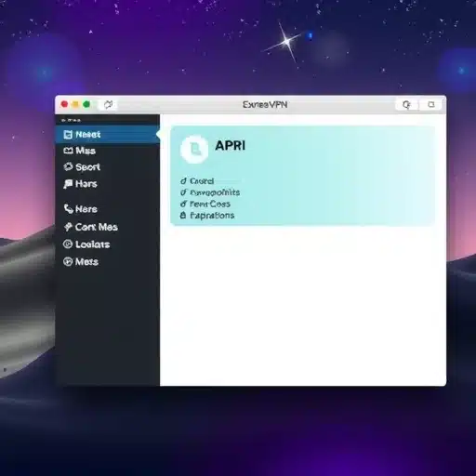This screenshot has width=476, height=476.
Task: Click the Fent Coss line
Action: (210, 204)
